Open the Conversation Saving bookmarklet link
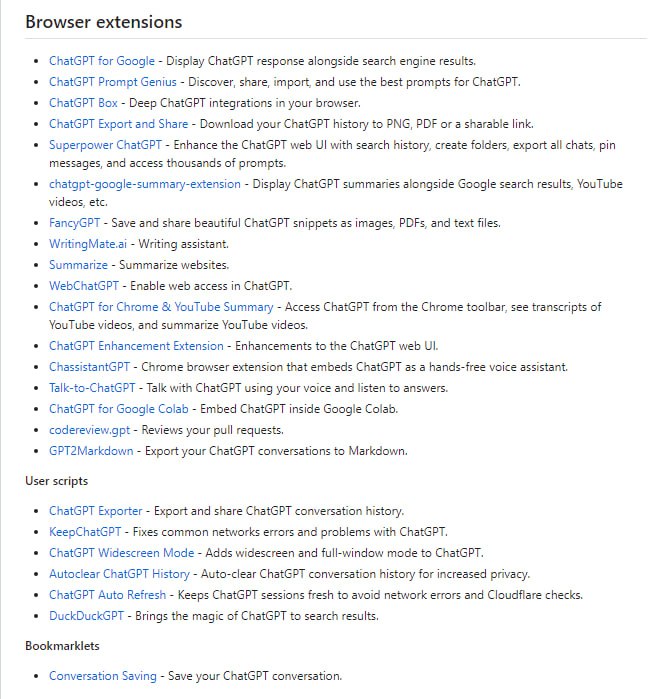 click(x=103, y=676)
